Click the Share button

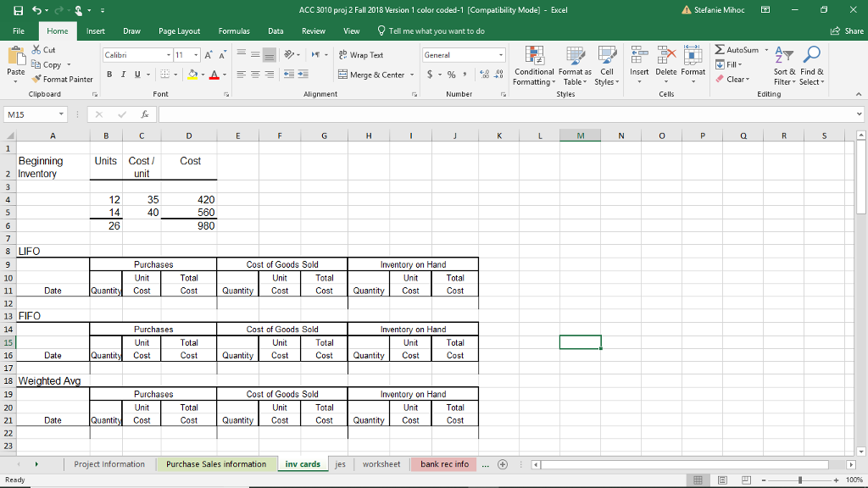click(x=845, y=30)
